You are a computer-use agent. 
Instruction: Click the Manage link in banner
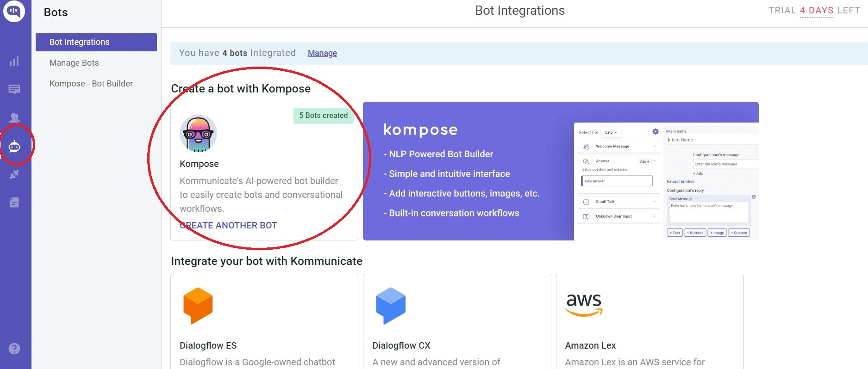click(x=322, y=53)
